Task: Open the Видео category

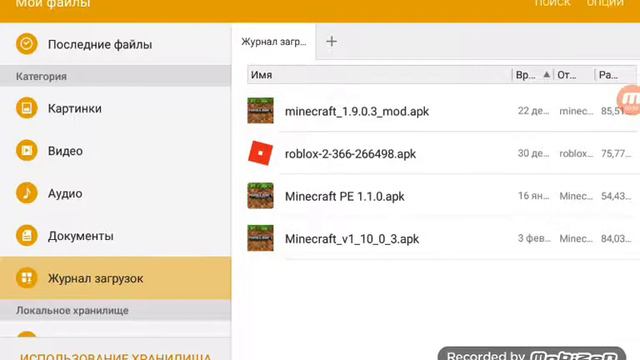Action: click(116, 151)
